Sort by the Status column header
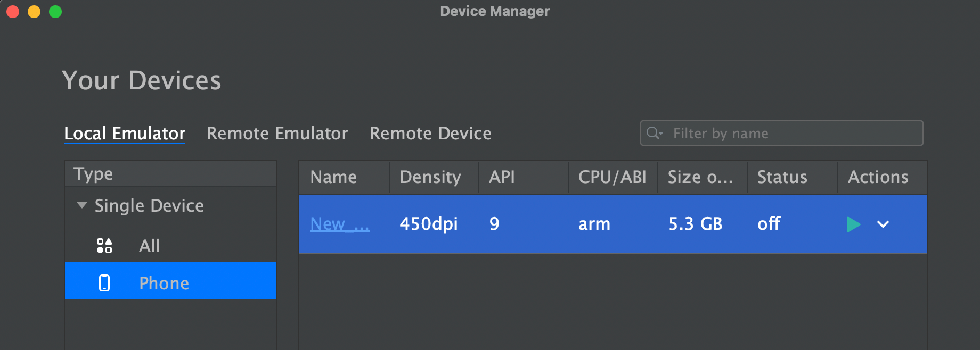Screen dimensions: 980x350 782,177
